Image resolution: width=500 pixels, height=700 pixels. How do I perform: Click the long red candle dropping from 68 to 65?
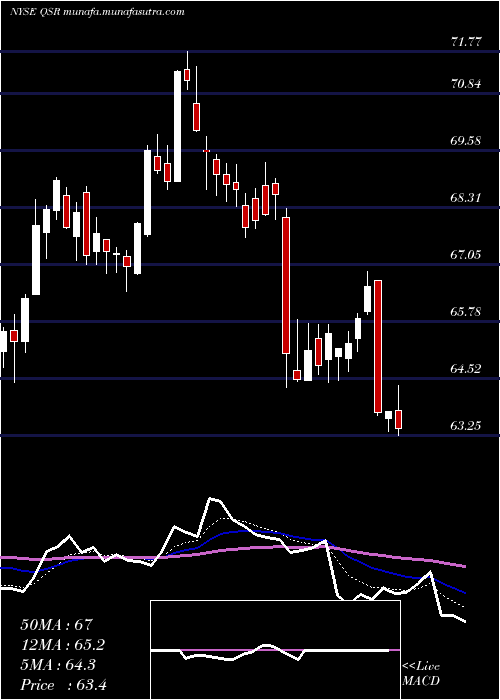[286, 285]
